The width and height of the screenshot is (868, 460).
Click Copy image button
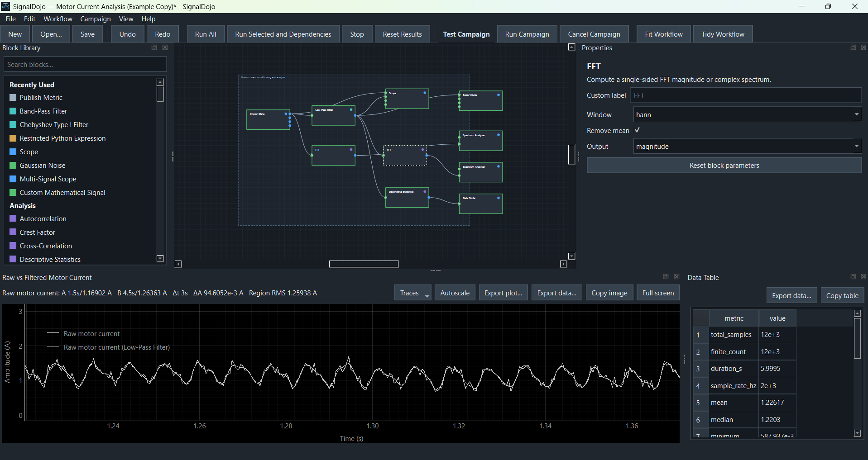(x=609, y=293)
